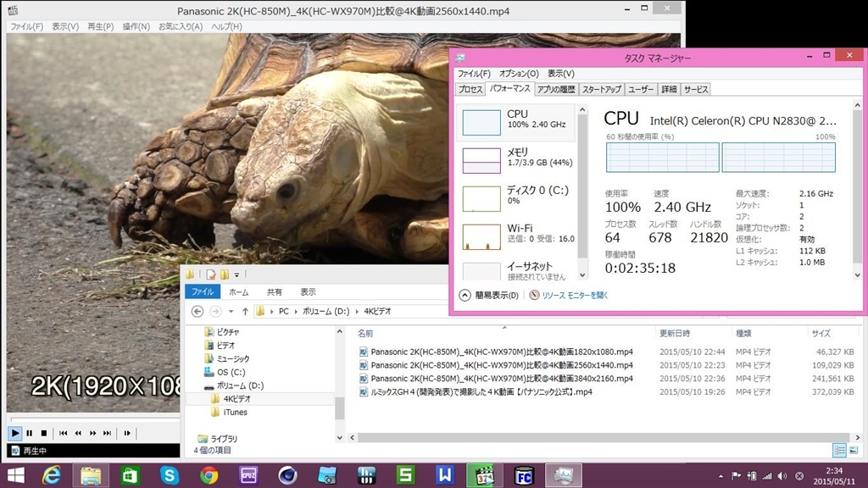Image resolution: width=868 pixels, height=488 pixels.
Task: Stop video playback
Action: (x=44, y=433)
